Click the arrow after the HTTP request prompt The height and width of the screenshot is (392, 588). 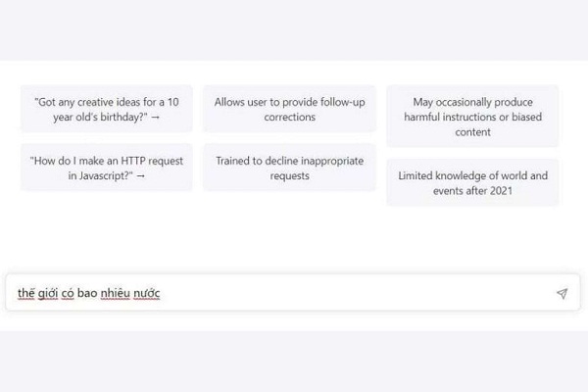coord(141,175)
